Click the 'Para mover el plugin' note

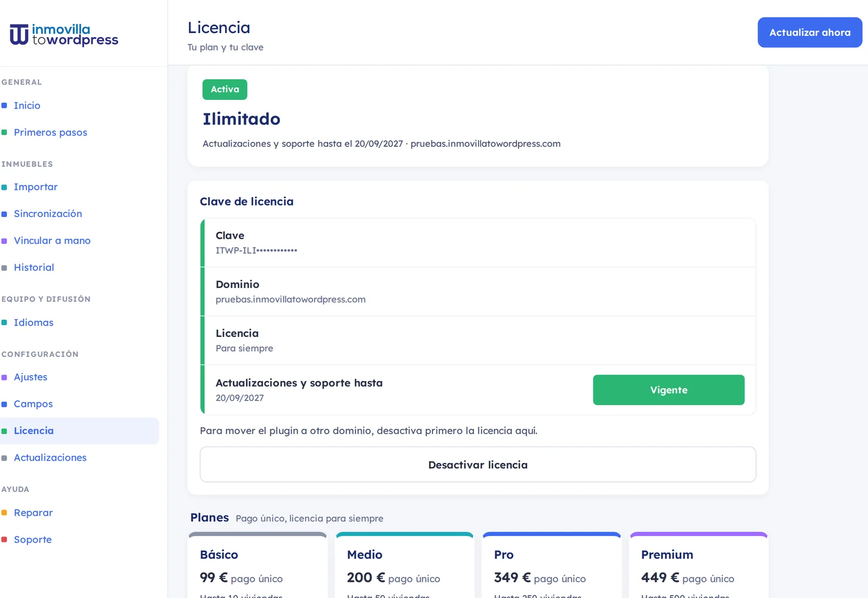369,431
